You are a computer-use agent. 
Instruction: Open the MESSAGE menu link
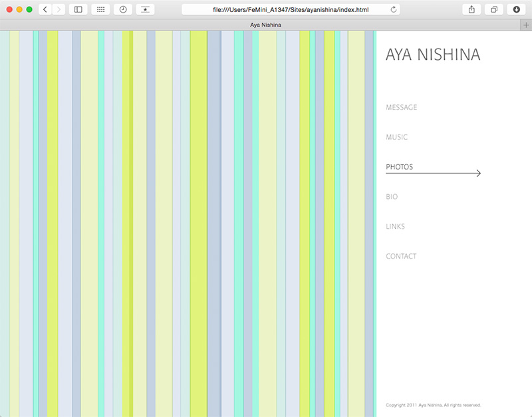click(x=402, y=107)
